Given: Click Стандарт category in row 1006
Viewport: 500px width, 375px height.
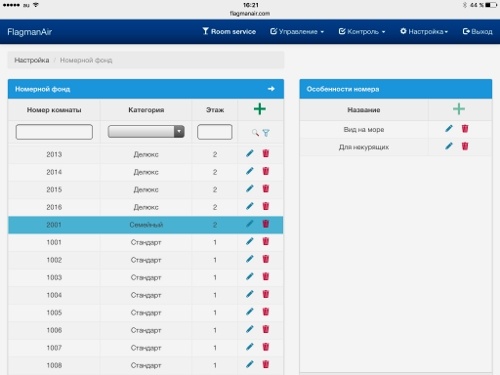Looking at the screenshot, I should tap(146, 330).
